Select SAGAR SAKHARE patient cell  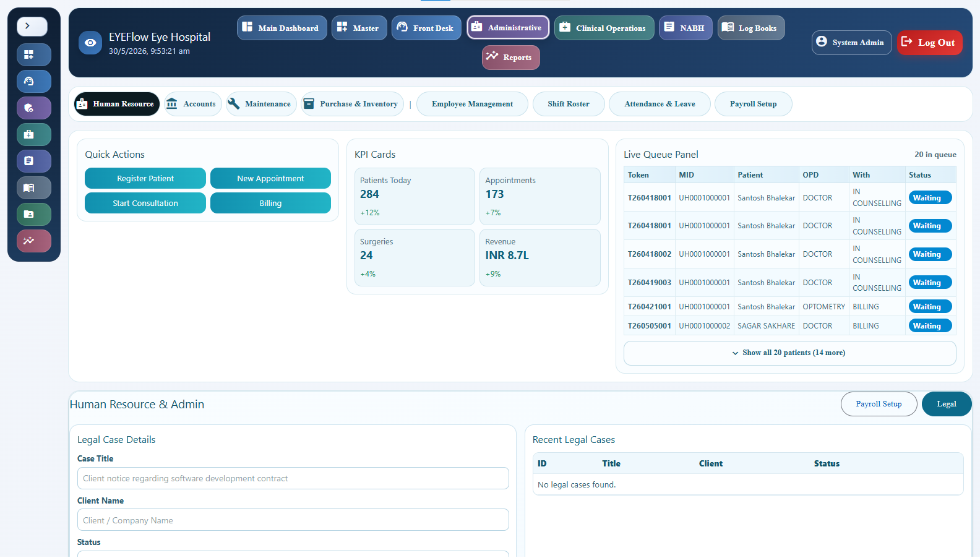tap(766, 326)
